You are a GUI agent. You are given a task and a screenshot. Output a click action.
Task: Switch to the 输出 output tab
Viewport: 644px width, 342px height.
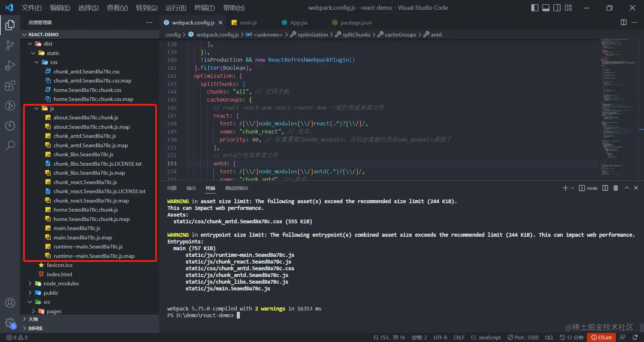191,188
